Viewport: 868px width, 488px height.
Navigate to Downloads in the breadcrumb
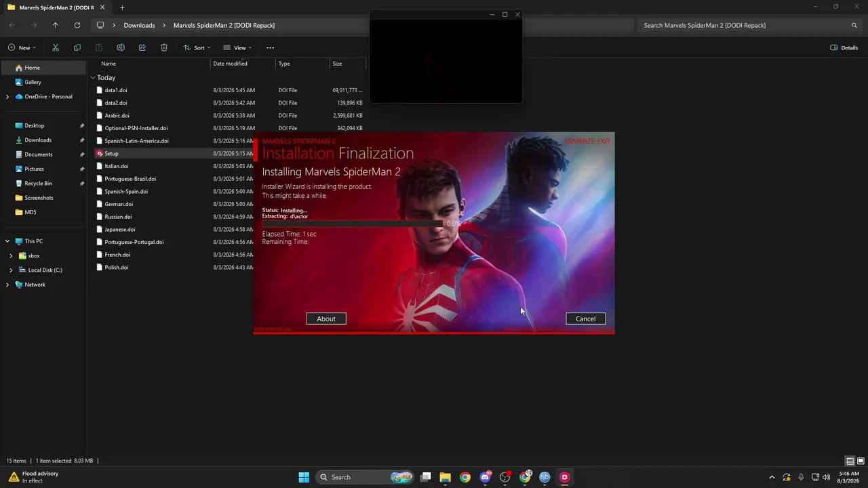tap(139, 25)
